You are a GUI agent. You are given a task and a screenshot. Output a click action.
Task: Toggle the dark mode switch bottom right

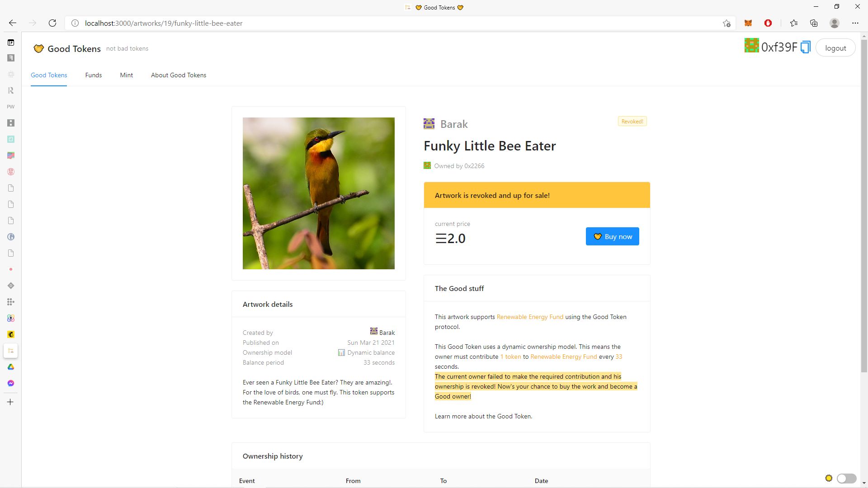click(847, 476)
